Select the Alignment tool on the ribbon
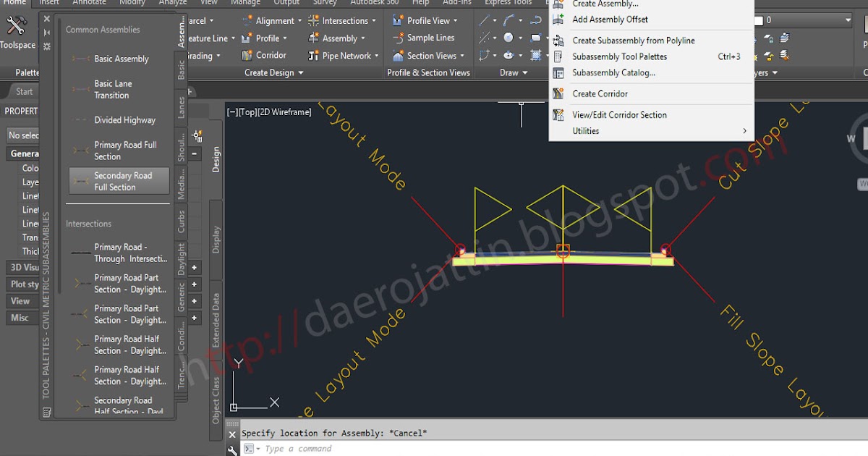The image size is (868, 456). tap(277, 20)
